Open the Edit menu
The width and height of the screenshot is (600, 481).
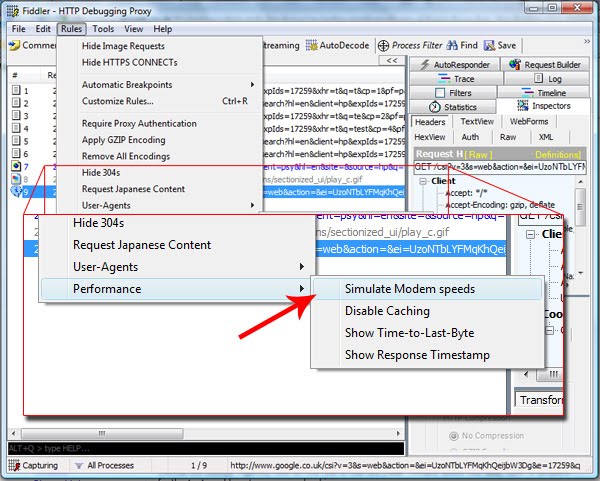43,29
